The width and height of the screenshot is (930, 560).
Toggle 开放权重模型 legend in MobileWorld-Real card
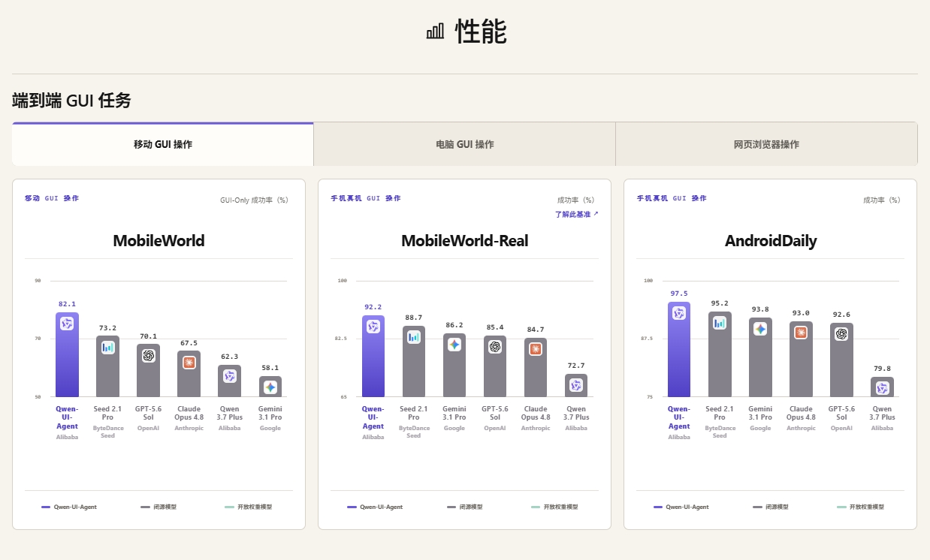554,507
